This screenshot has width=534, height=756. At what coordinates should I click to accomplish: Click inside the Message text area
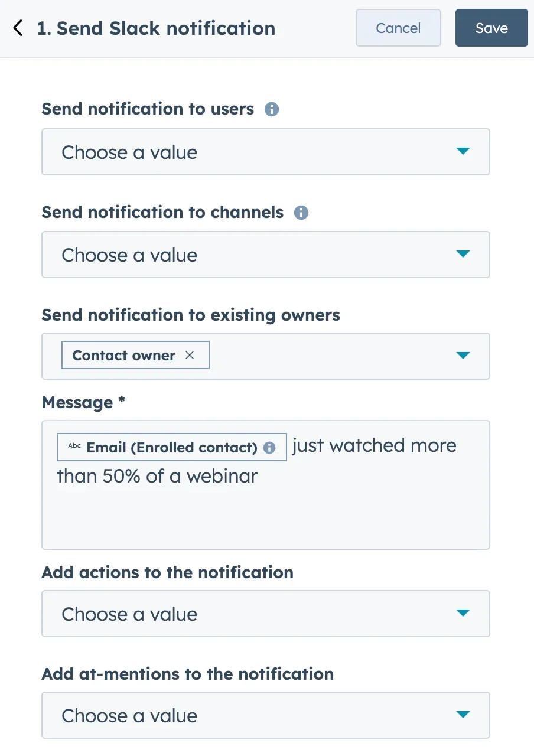click(266, 514)
